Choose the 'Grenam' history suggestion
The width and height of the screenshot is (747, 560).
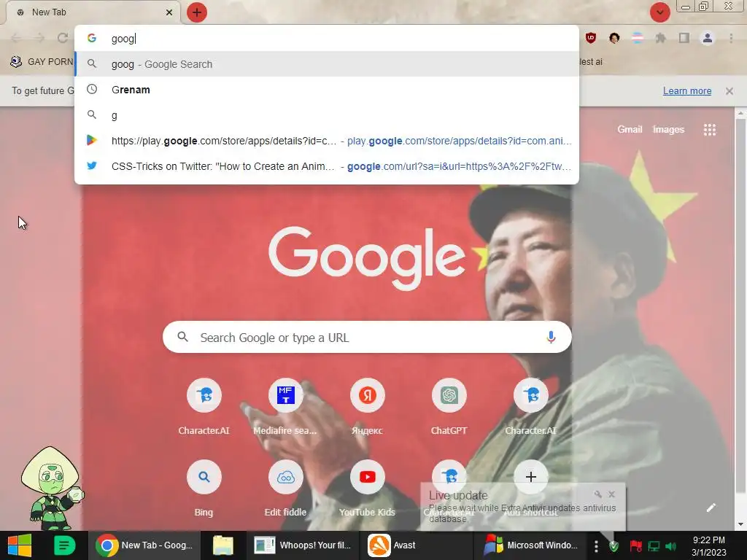click(327, 90)
